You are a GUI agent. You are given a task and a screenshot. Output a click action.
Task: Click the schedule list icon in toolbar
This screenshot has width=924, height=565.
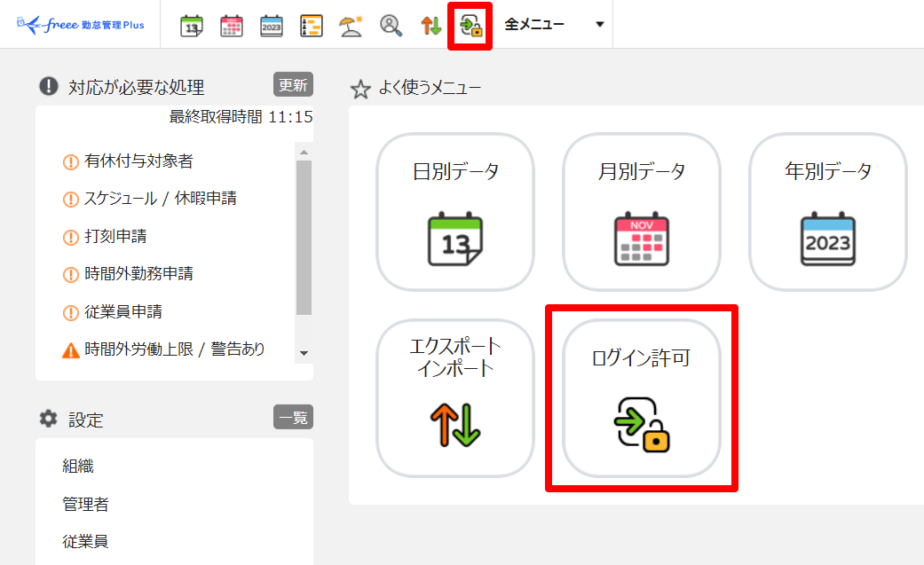coord(312,26)
